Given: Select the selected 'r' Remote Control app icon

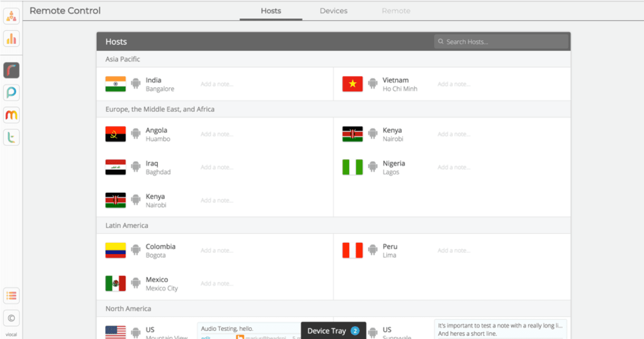Looking at the screenshot, I should (x=12, y=71).
